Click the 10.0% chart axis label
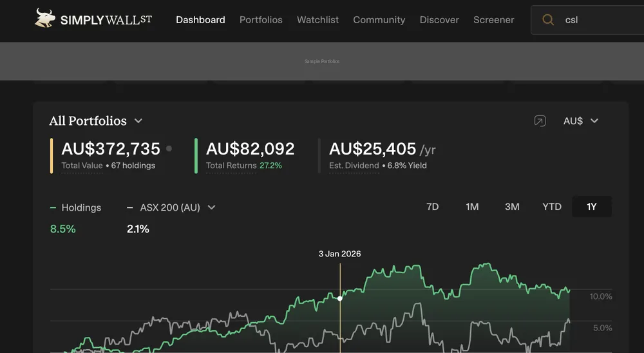The width and height of the screenshot is (644, 353). point(601,297)
